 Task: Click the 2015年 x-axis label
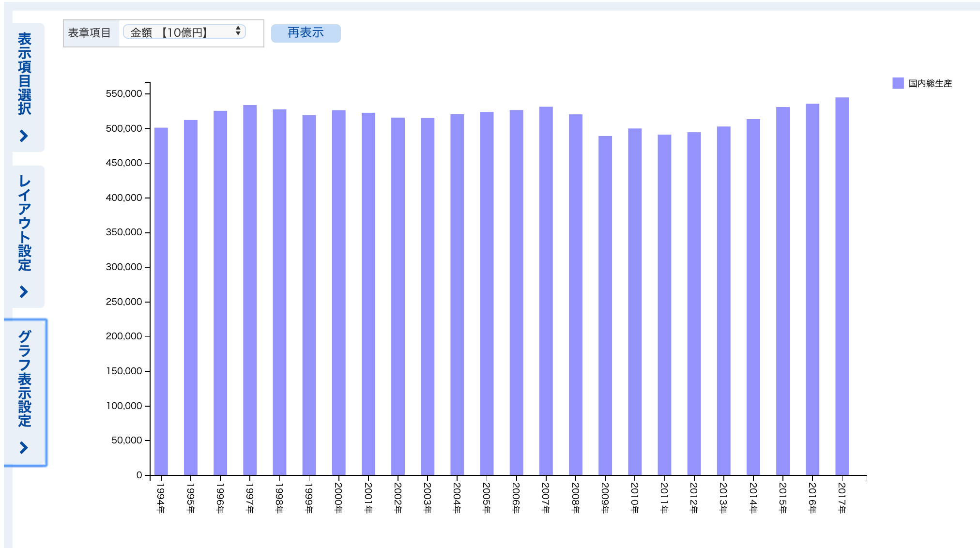point(782,498)
